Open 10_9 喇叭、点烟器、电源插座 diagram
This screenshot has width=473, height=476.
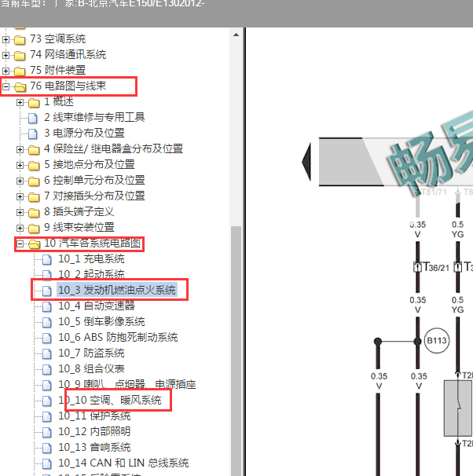[127, 384]
